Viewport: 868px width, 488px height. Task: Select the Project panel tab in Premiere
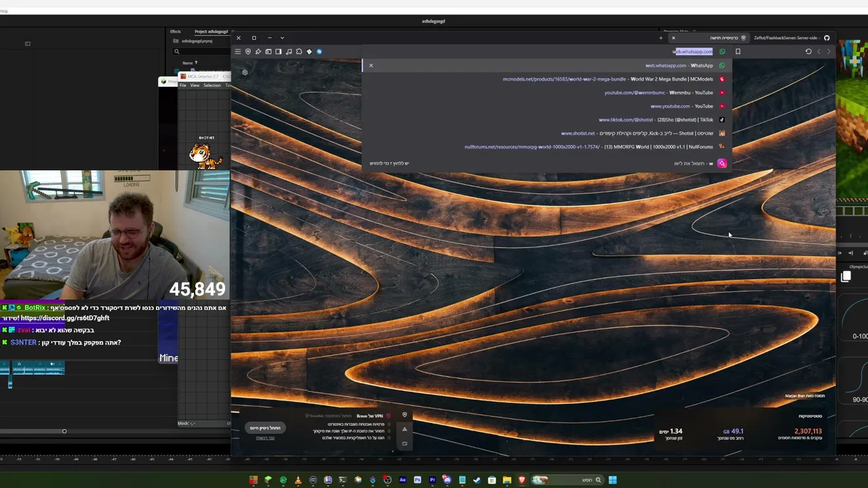tap(211, 32)
